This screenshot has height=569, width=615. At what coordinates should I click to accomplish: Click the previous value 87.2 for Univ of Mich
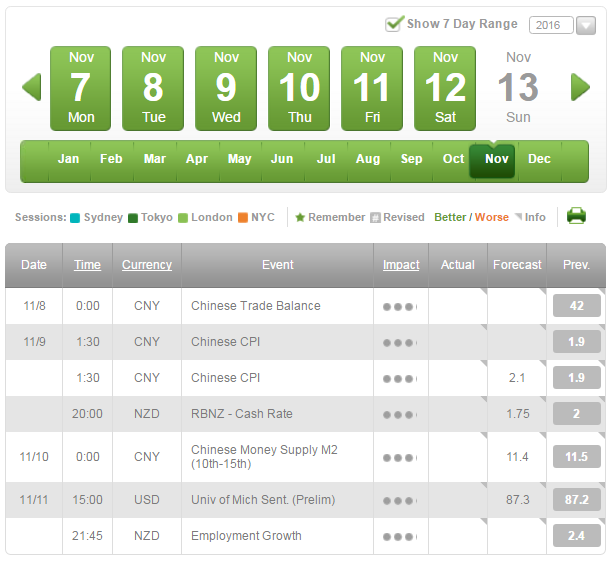[x=577, y=500]
